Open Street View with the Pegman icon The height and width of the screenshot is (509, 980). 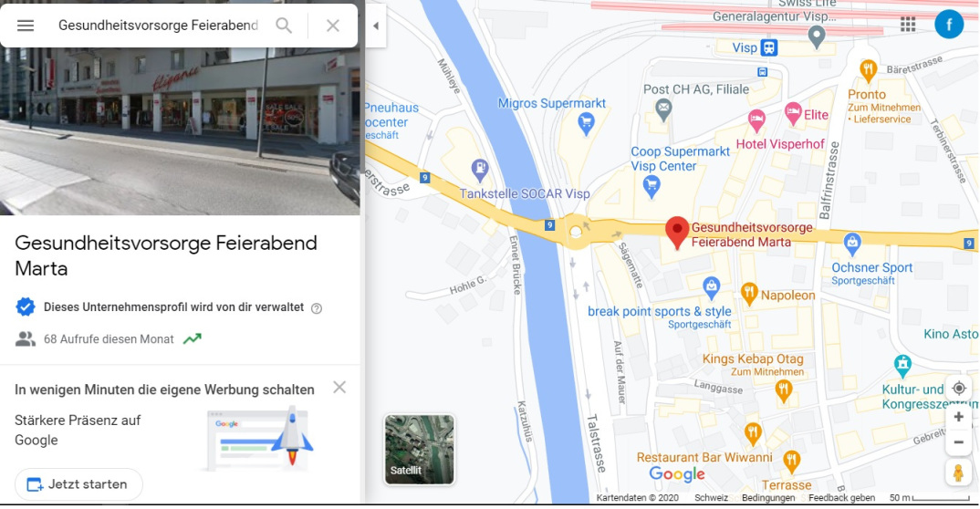click(958, 473)
